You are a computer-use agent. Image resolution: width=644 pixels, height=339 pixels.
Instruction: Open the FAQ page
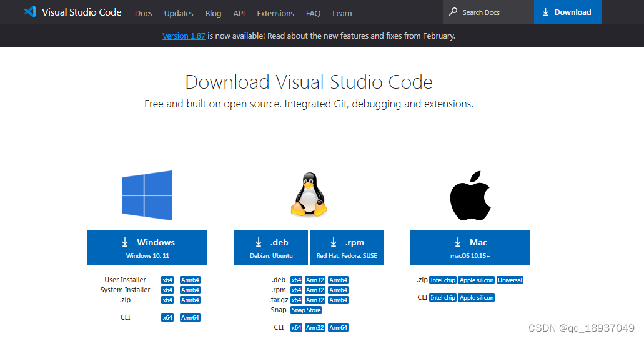click(x=313, y=14)
